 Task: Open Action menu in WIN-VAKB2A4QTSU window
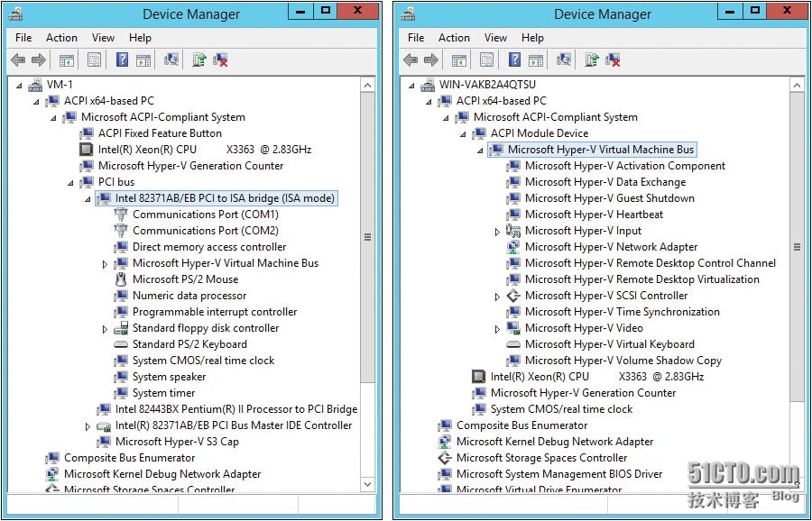[454, 38]
